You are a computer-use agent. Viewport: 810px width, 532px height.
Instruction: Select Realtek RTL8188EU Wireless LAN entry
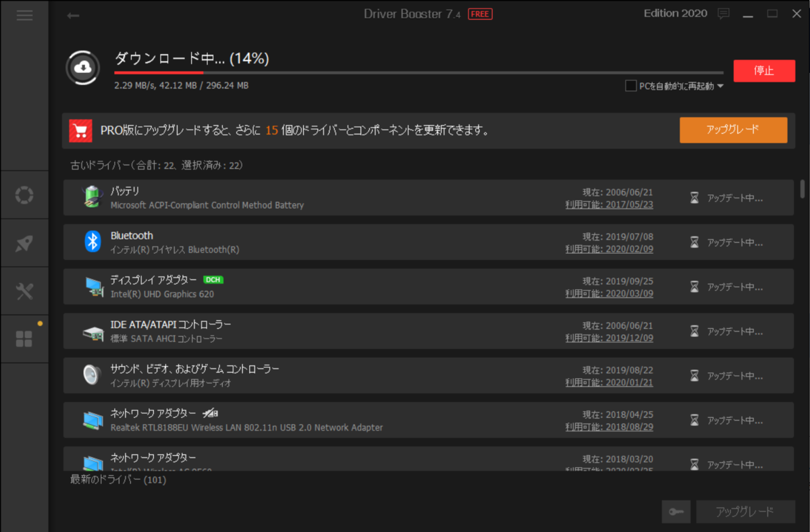tap(246, 428)
